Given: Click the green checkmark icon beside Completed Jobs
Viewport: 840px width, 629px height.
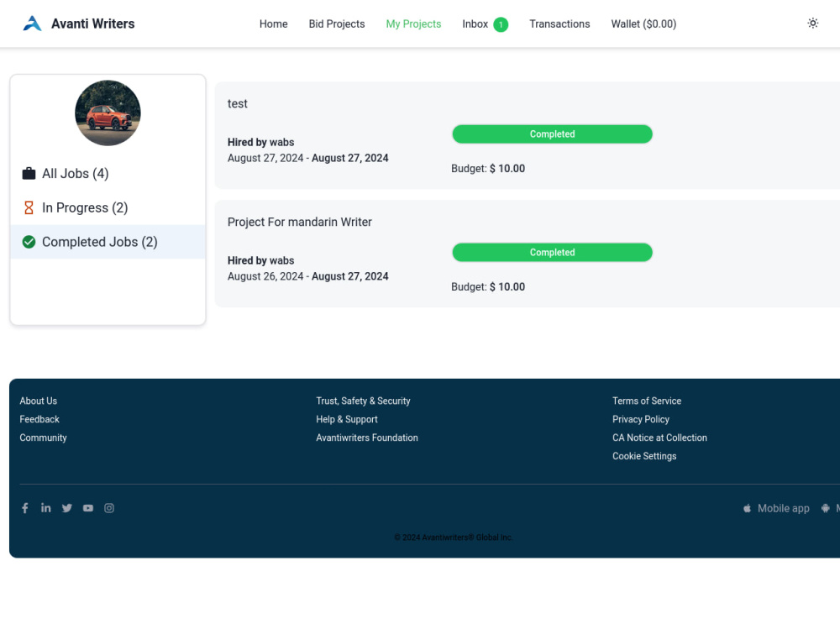Looking at the screenshot, I should pyautogui.click(x=29, y=242).
